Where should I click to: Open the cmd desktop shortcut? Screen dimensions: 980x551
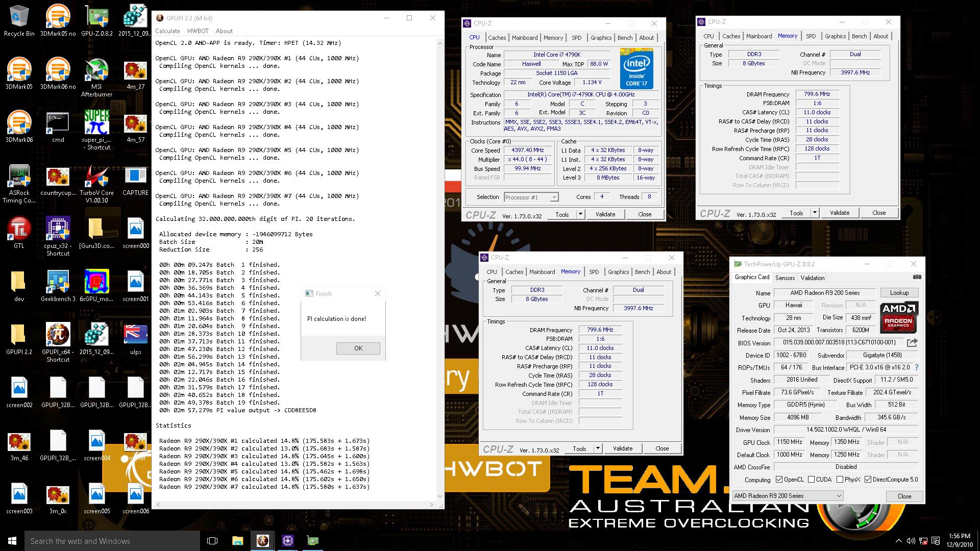[58, 128]
